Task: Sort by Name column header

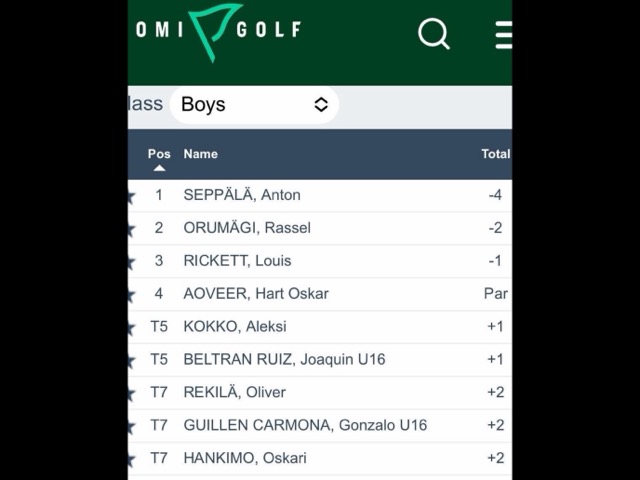Action: (200, 154)
